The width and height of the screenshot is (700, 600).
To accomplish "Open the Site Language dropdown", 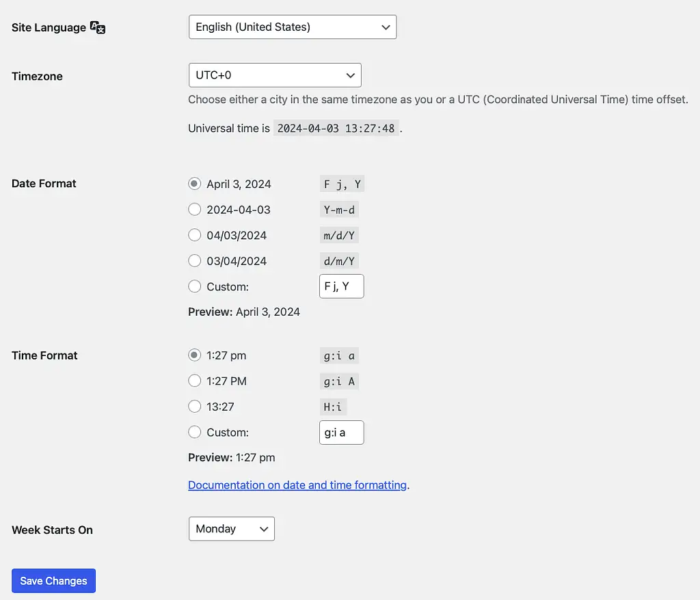I will click(293, 27).
